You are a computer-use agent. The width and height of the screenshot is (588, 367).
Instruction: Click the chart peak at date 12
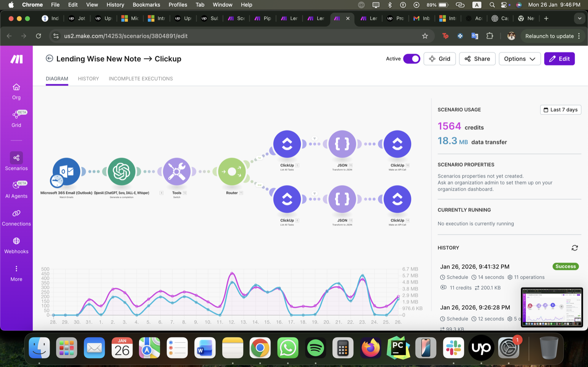pos(232,273)
